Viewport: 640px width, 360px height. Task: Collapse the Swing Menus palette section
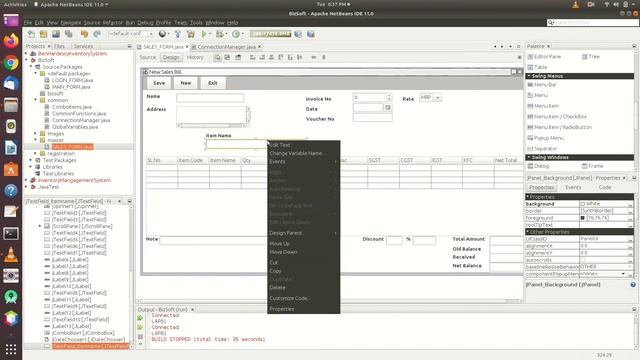[x=529, y=76]
